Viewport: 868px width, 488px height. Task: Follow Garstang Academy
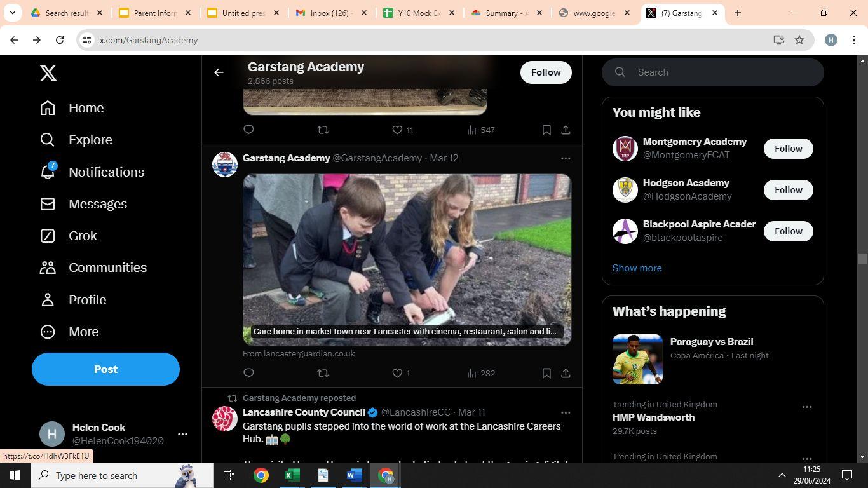click(546, 72)
